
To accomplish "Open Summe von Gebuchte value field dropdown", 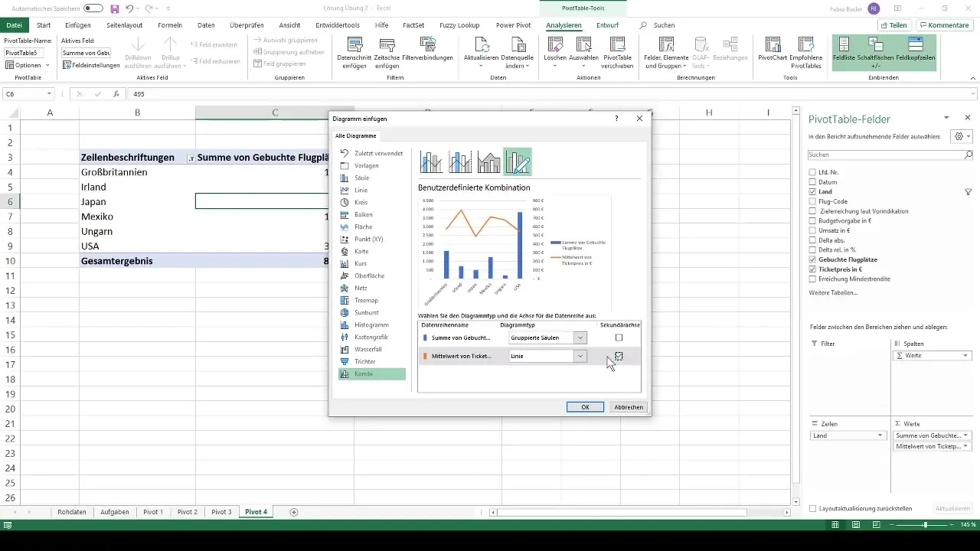I will click(x=966, y=435).
